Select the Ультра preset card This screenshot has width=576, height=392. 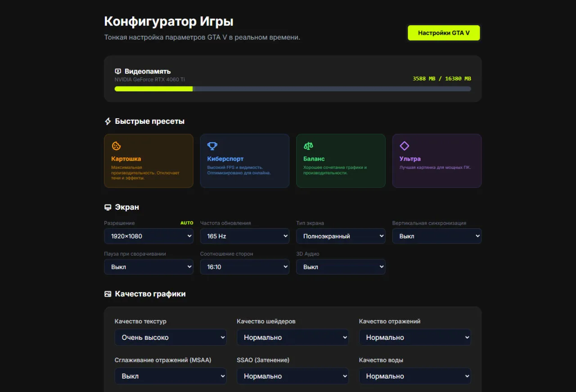click(x=436, y=161)
